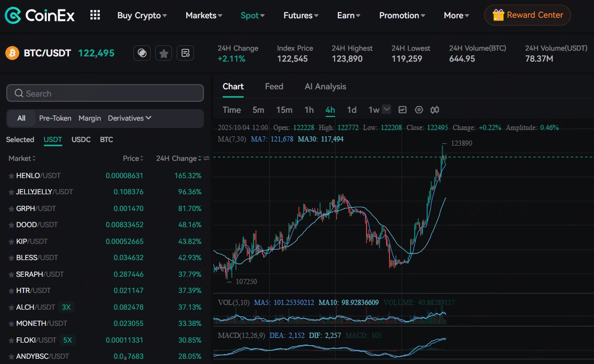Favorite HENLO/USDT with its star
Screen dimensions: 594x364
pyautogui.click(x=12, y=176)
